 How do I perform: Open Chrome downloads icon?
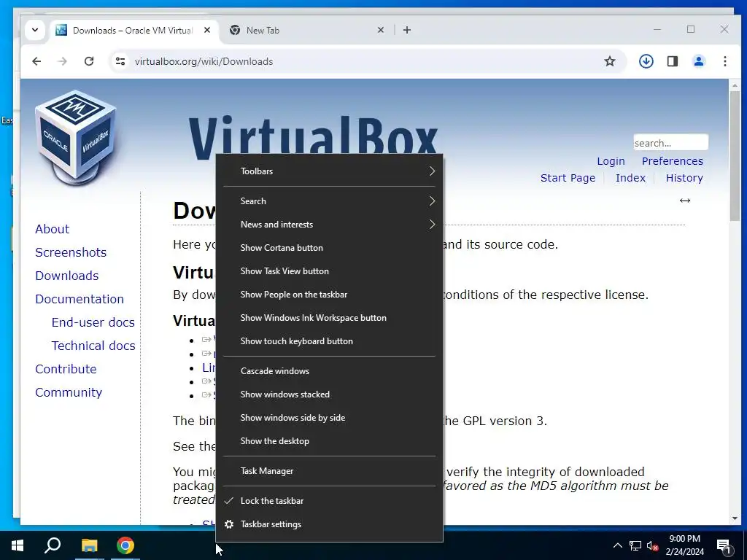coord(646,61)
